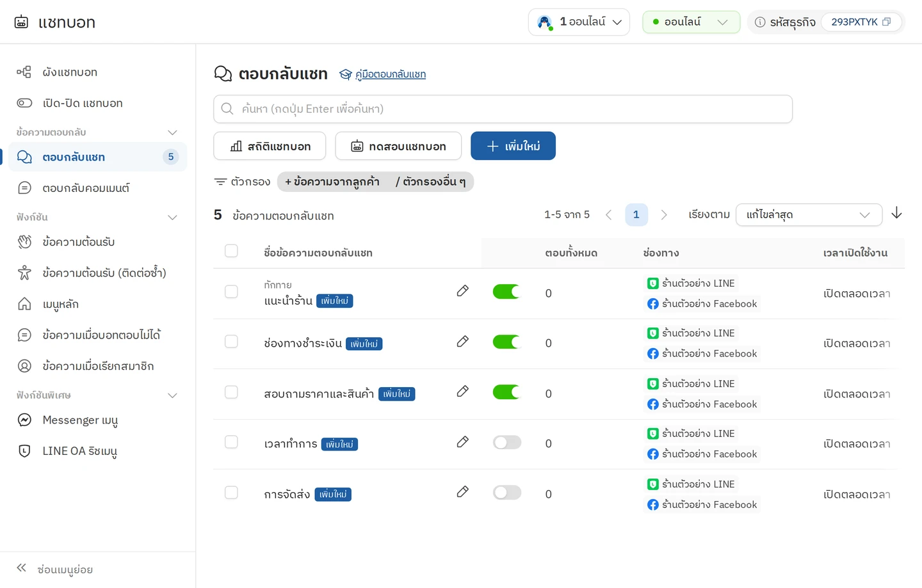Screen dimensions: 922x588
Task: Enable the การจัดส่ง reply toggle
Action: click(x=506, y=493)
